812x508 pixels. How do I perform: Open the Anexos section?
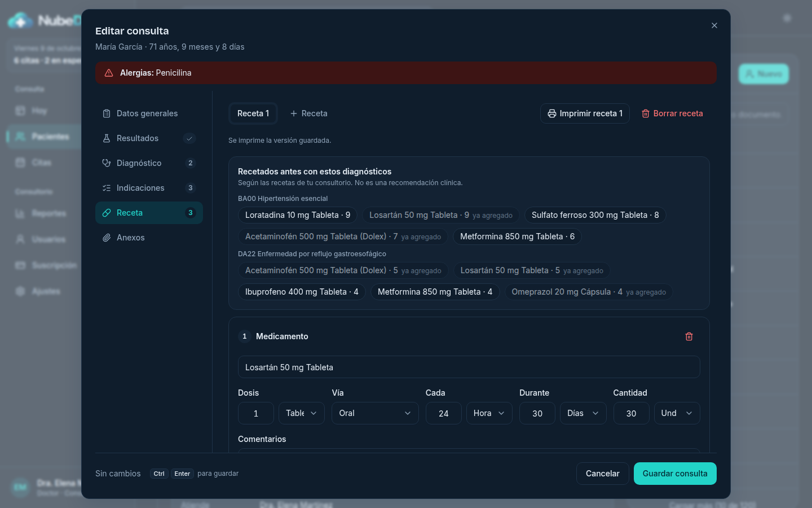(149, 238)
